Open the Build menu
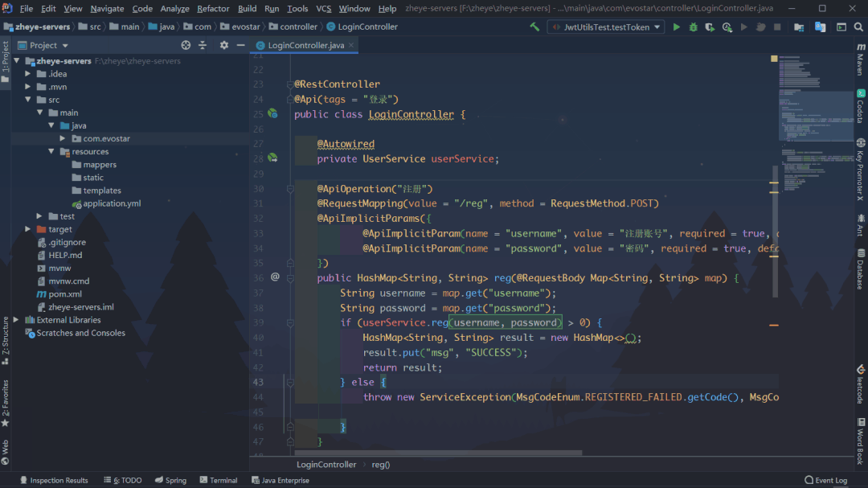This screenshot has width=868, height=488. click(x=247, y=8)
